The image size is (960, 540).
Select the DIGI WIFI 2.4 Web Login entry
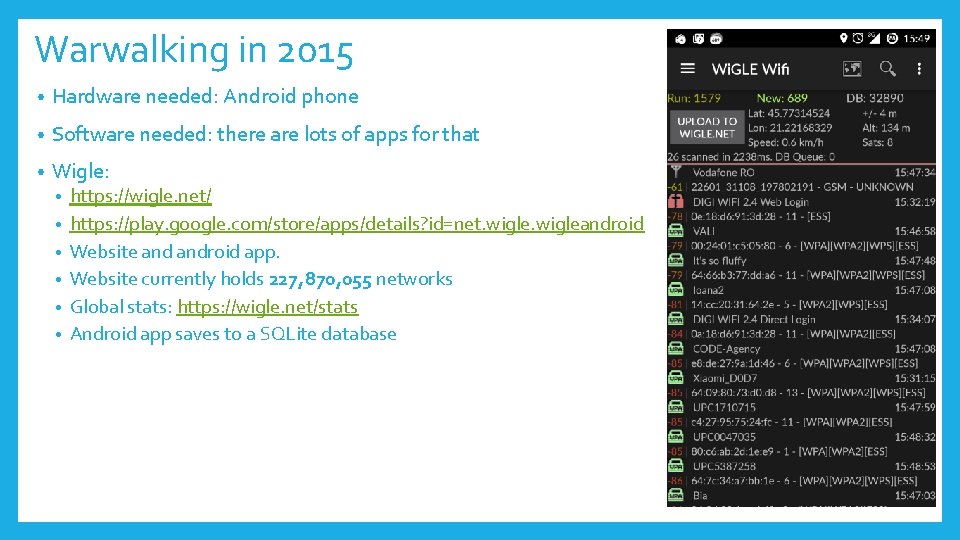pos(751,202)
